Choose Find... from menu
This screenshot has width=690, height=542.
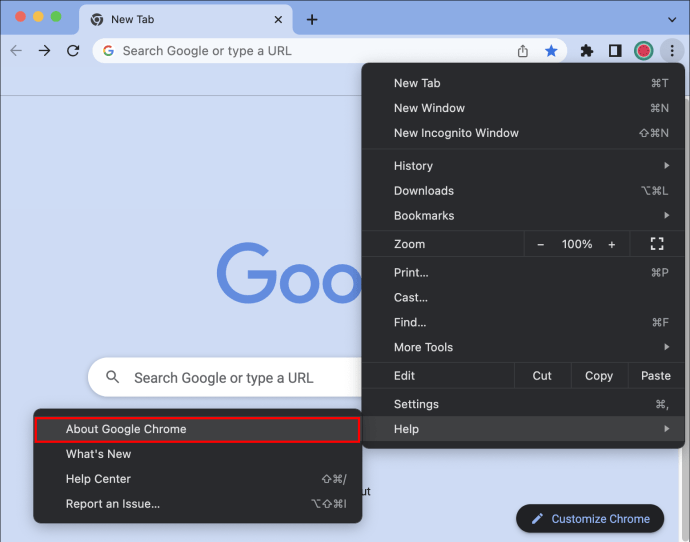tap(523, 322)
